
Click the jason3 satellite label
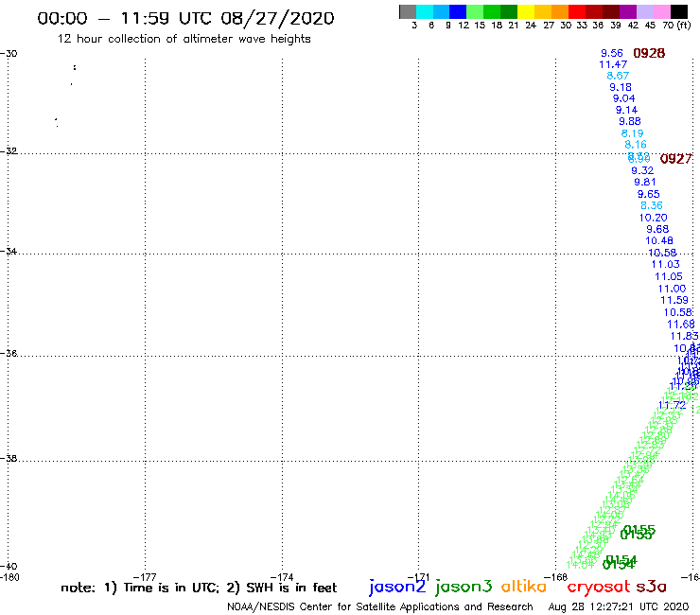(464, 587)
